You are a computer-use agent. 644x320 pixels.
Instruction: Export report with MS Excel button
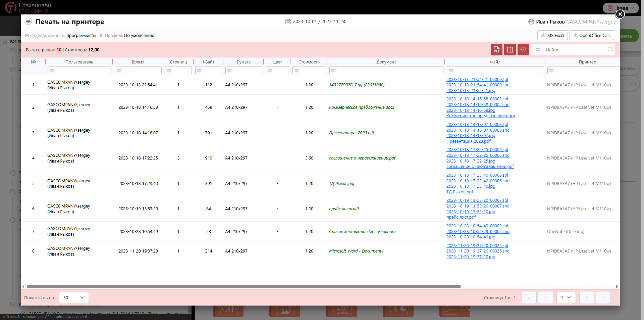tap(552, 35)
